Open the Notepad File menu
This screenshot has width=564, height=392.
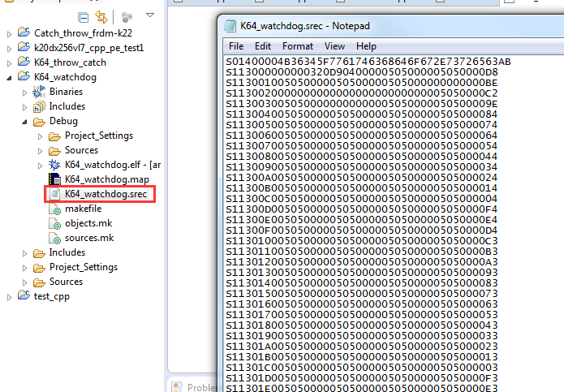click(236, 46)
